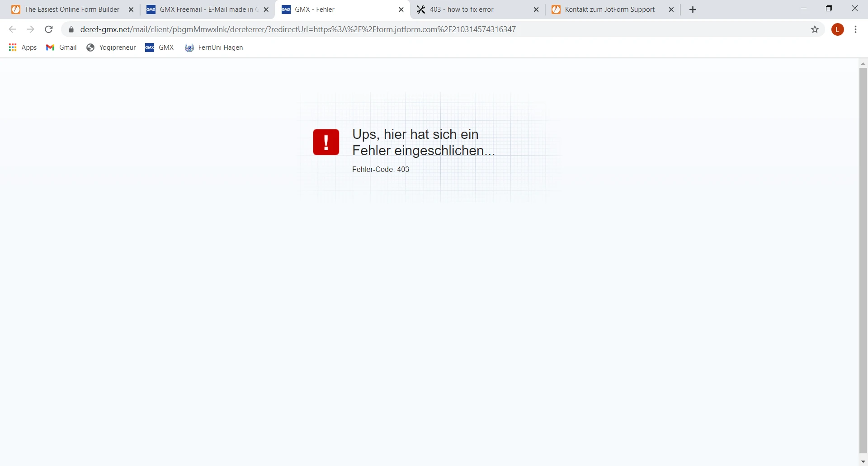868x466 pixels.
Task: Open the GMX bookmark
Action: pos(159,48)
